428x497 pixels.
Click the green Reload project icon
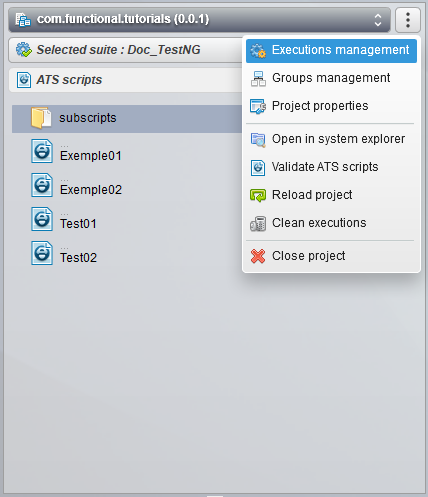click(x=258, y=195)
